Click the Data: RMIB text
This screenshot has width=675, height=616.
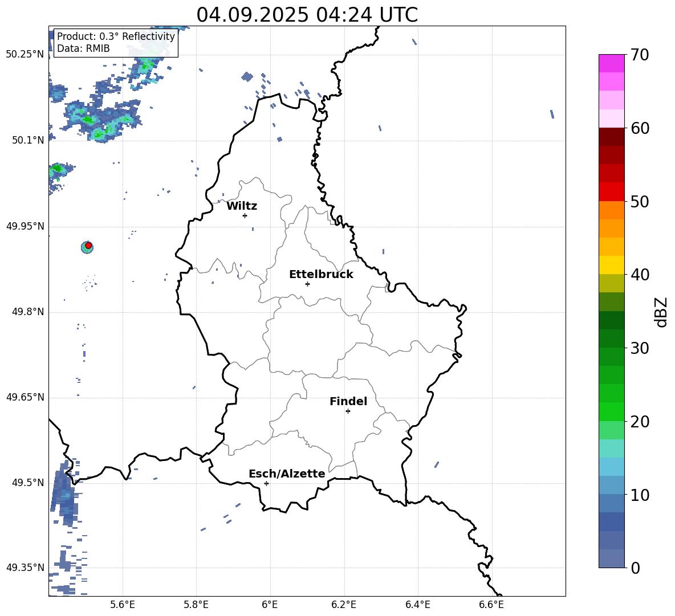(83, 48)
